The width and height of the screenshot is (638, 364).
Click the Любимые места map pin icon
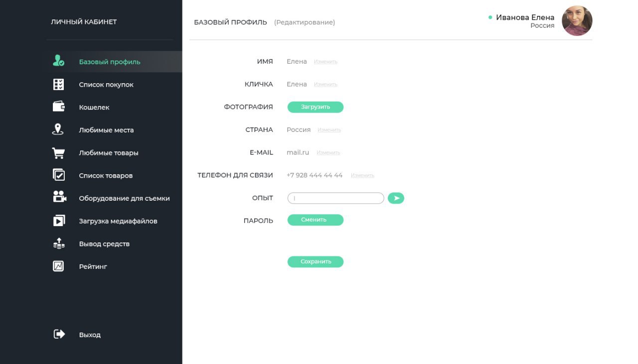coord(58,130)
